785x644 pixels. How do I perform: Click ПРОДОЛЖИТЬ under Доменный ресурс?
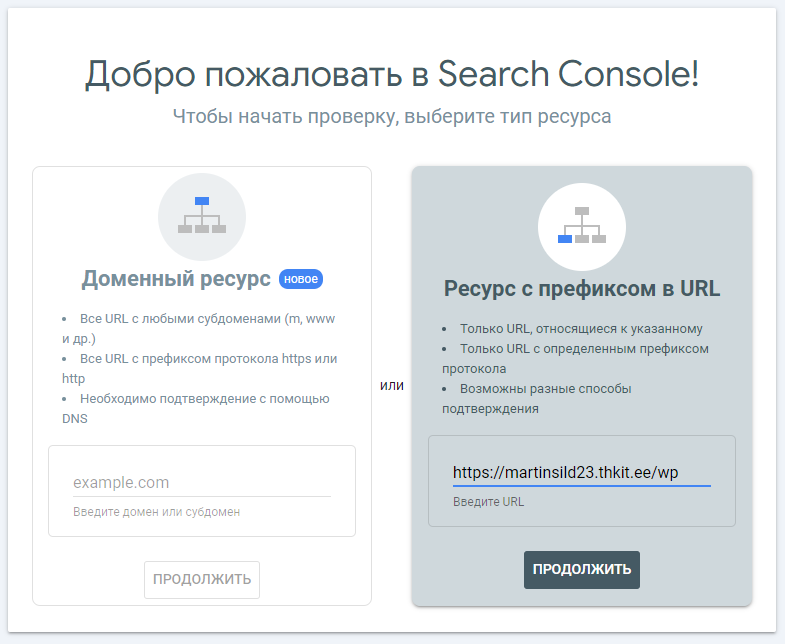(202, 579)
